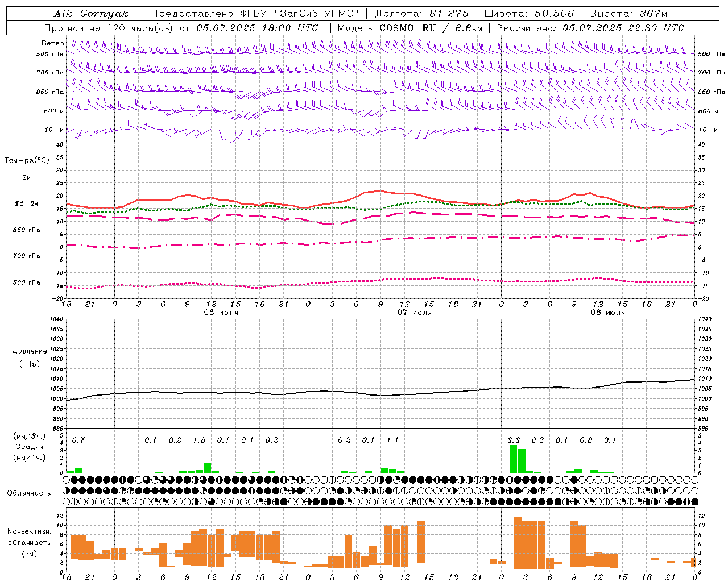The image size is (728, 582).
Task: Click the 'Облачность' cloudiness label
Action: point(29,493)
